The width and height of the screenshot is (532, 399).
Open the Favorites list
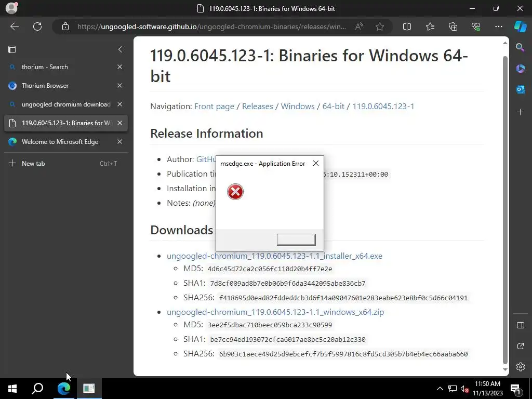tap(430, 26)
